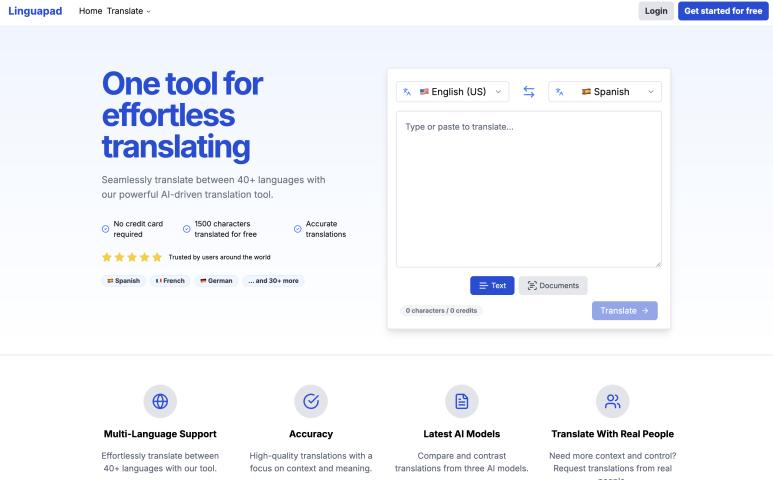Open the English (US) source language dropdown
The image size is (773, 480).
pyautogui.click(x=453, y=92)
